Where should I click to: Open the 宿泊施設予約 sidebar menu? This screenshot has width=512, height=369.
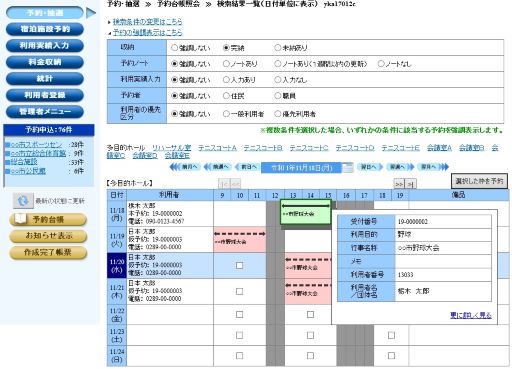point(45,29)
